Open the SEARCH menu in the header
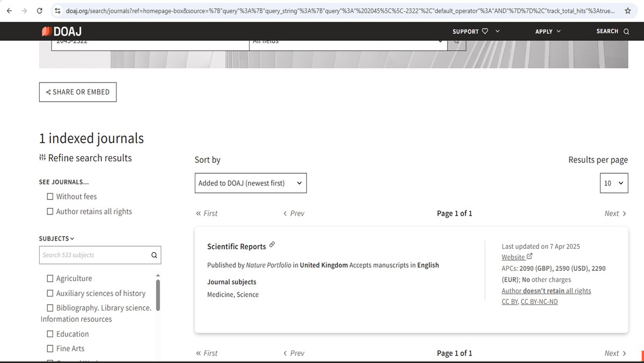Viewport: 644px width, 363px height. tap(612, 31)
